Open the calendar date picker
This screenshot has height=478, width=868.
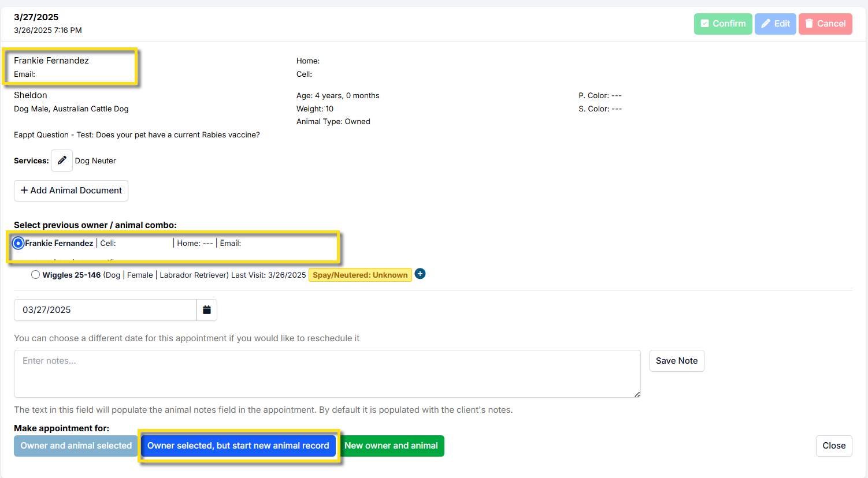coord(207,310)
